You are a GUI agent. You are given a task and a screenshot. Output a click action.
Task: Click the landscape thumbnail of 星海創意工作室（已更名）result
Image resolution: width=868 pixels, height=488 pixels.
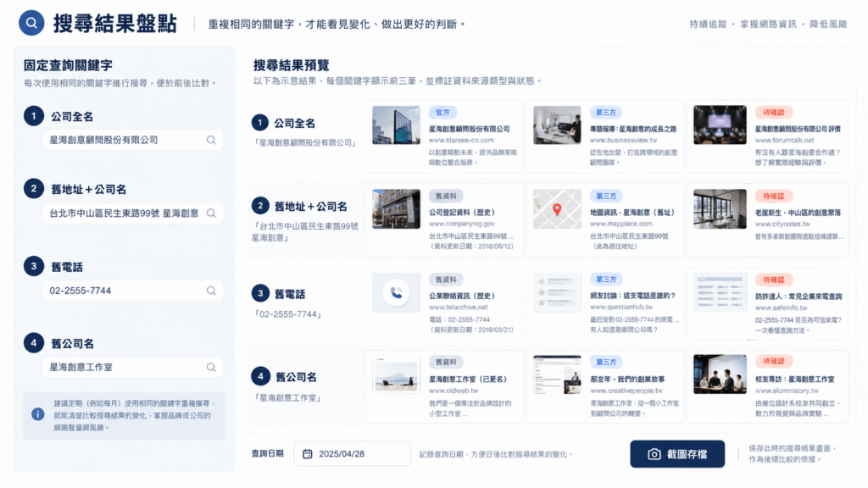click(396, 374)
